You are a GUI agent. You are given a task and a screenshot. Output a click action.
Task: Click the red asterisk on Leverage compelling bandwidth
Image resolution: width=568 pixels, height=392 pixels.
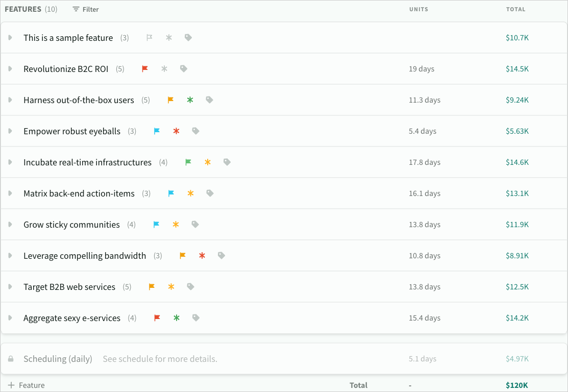click(202, 255)
